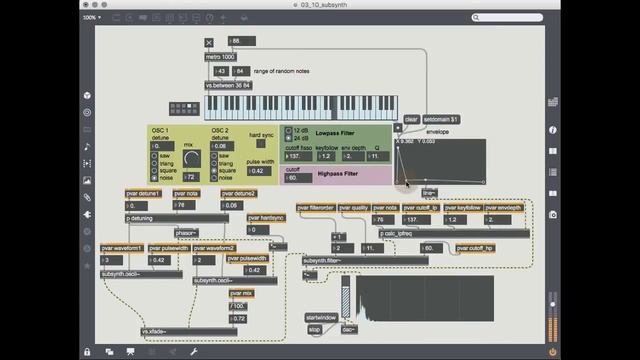Viewport: 640px width, 360px height.
Task: Click the paint bucket icon in top toolbar
Action: 244,18
